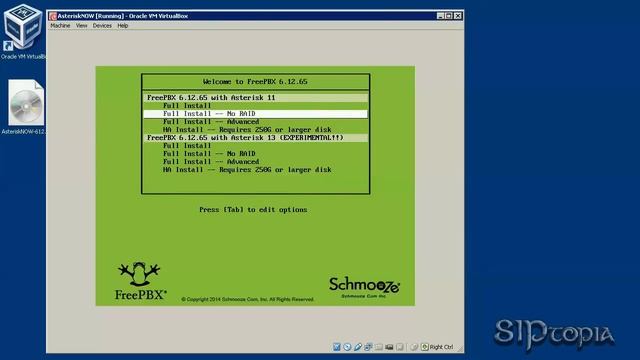
Task: Click the black display status icon
Action: click(x=389, y=347)
